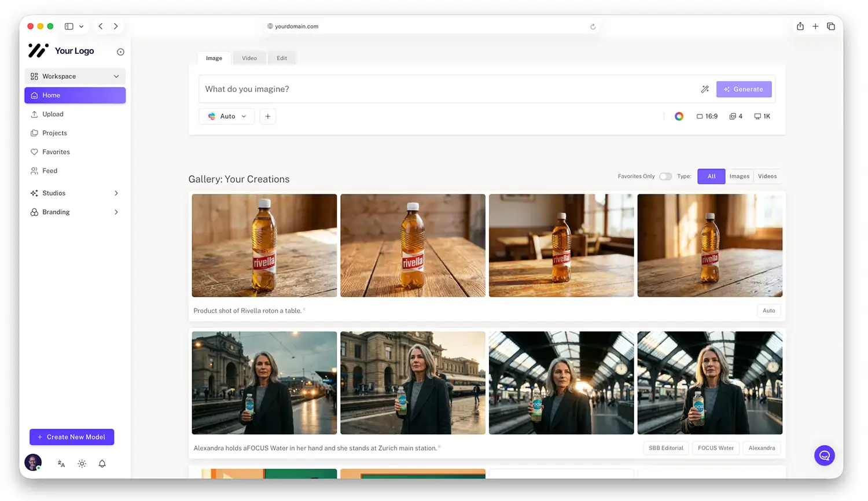
Task: Expand the Studios submenu
Action: (75, 193)
